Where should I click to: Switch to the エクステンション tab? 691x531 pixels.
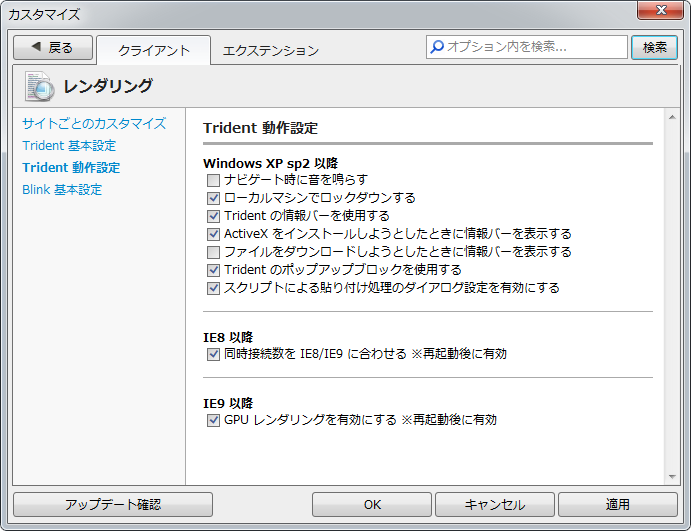(x=271, y=51)
